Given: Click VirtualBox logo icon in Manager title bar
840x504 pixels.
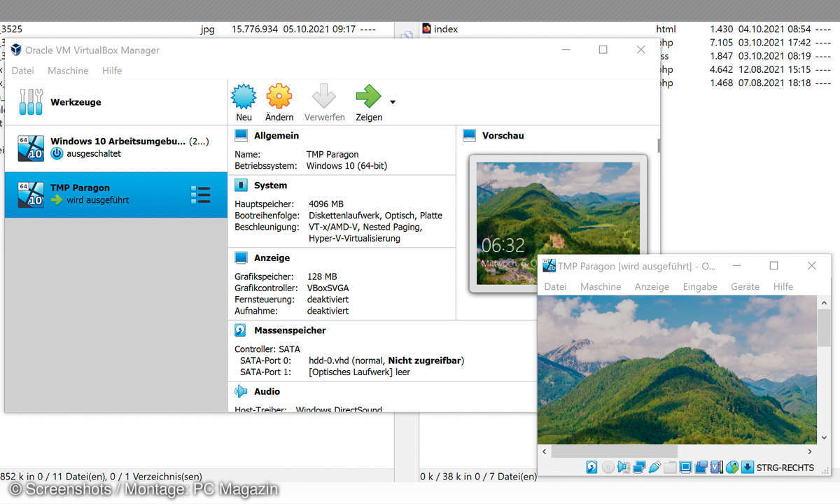Looking at the screenshot, I should (16, 50).
